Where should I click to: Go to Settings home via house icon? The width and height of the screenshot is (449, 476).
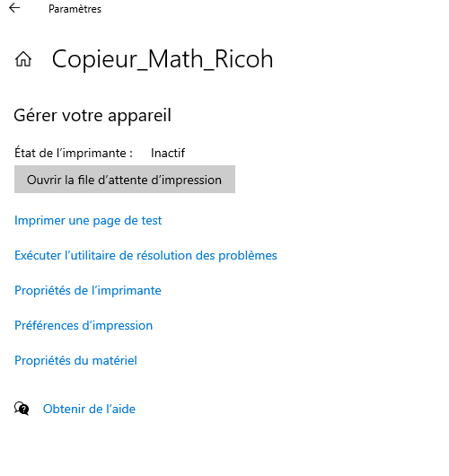[23, 59]
